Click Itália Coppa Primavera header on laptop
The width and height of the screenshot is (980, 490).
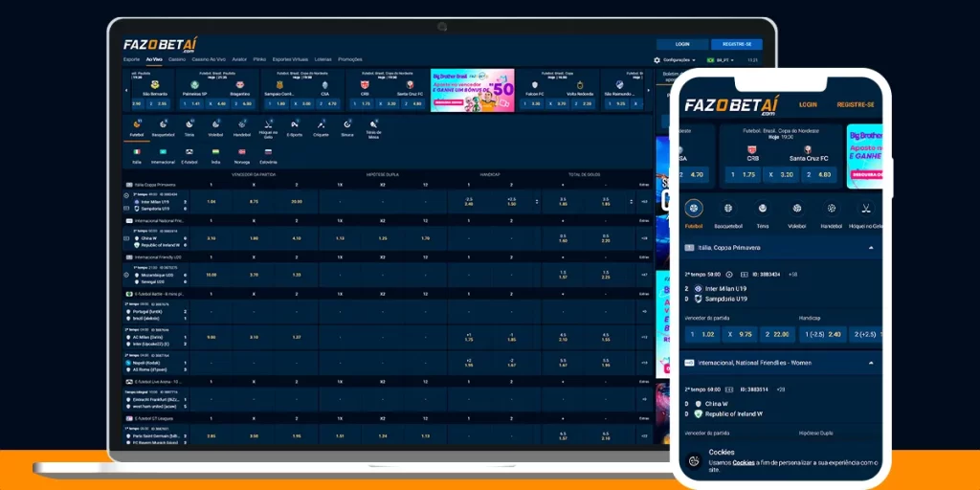coord(150,185)
